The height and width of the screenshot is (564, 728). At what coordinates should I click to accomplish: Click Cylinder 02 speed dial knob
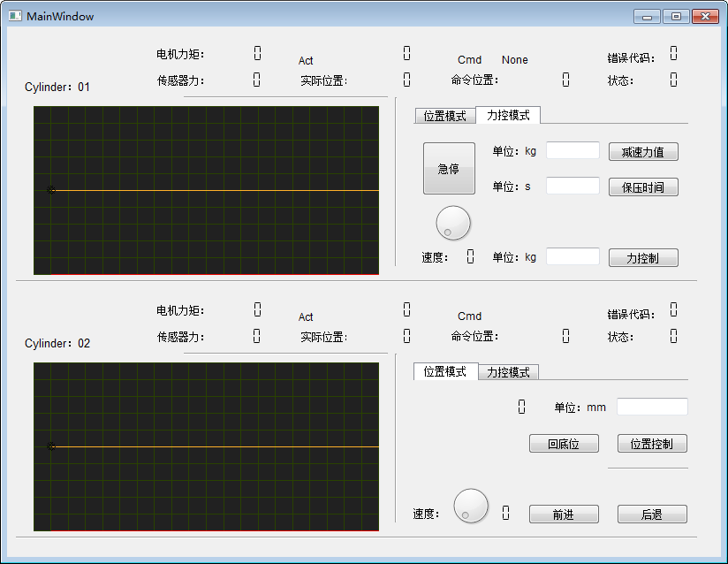point(471,506)
